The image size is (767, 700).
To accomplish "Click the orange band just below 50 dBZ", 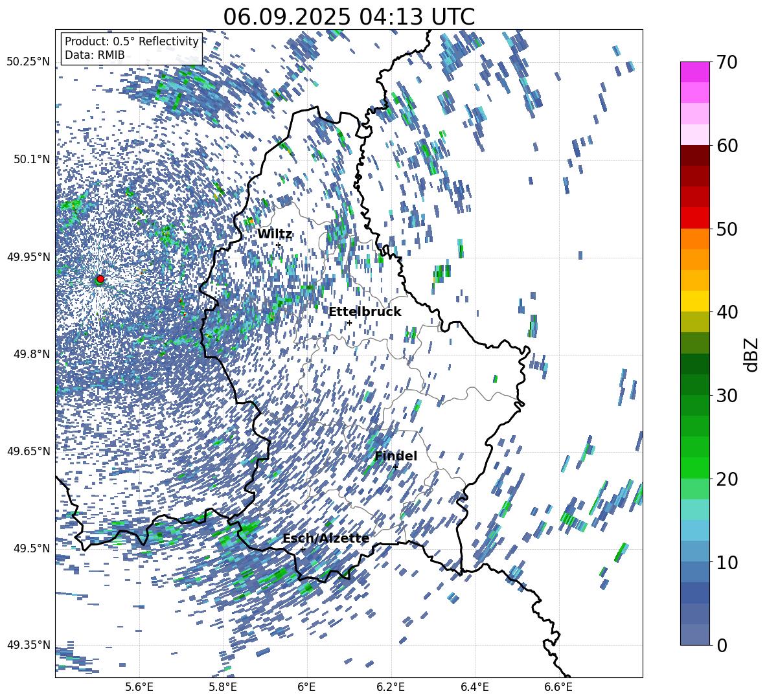I will 694,238.
